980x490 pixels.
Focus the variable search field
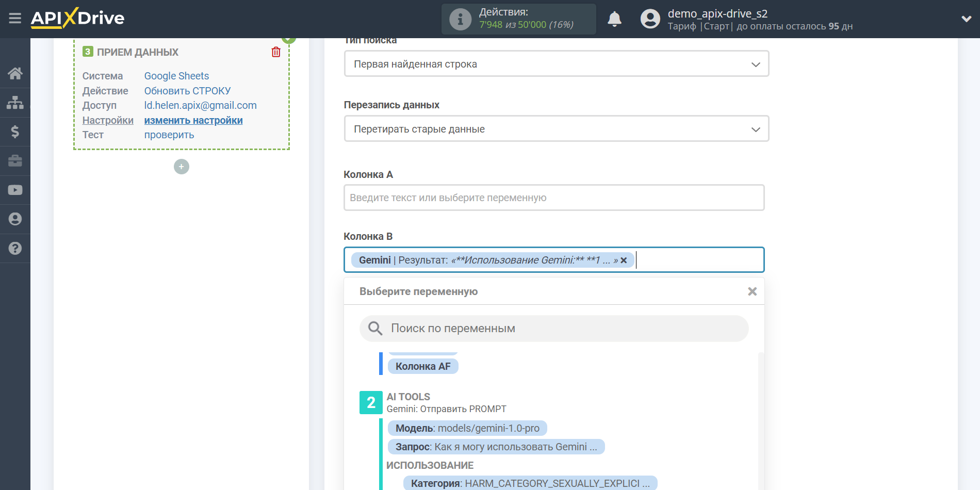click(x=554, y=329)
